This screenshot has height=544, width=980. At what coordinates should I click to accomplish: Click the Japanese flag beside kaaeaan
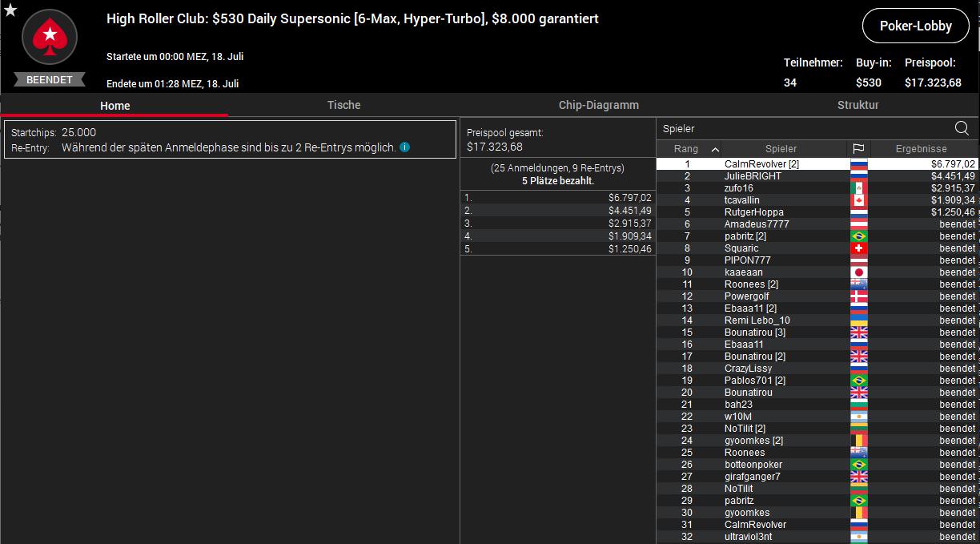click(858, 272)
